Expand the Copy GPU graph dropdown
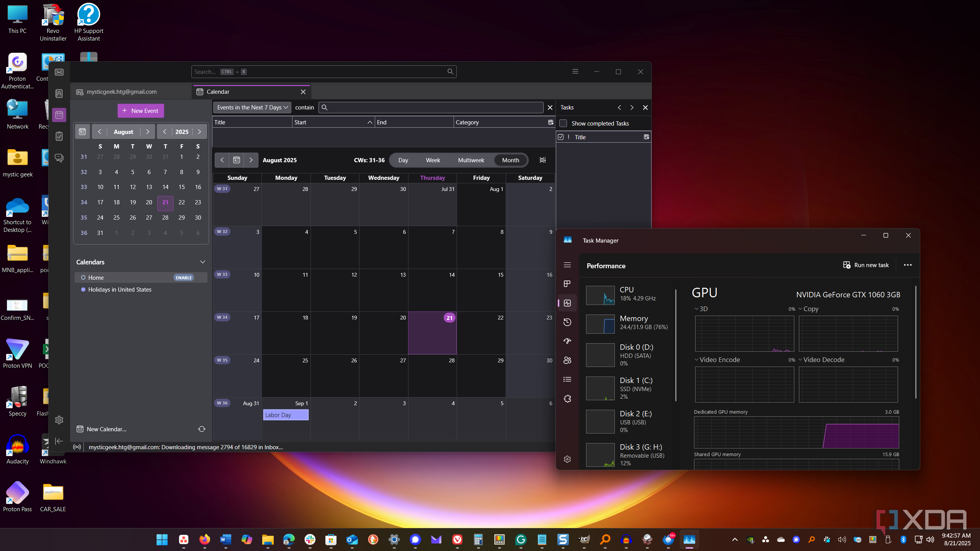The image size is (980, 551). point(800,309)
